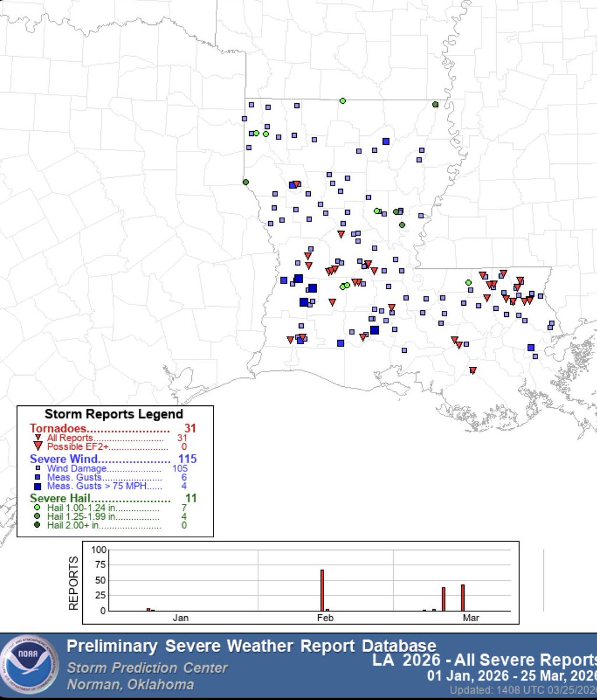This screenshot has width=597, height=700.
Task: Click the Feb month label
Action: tap(325, 618)
